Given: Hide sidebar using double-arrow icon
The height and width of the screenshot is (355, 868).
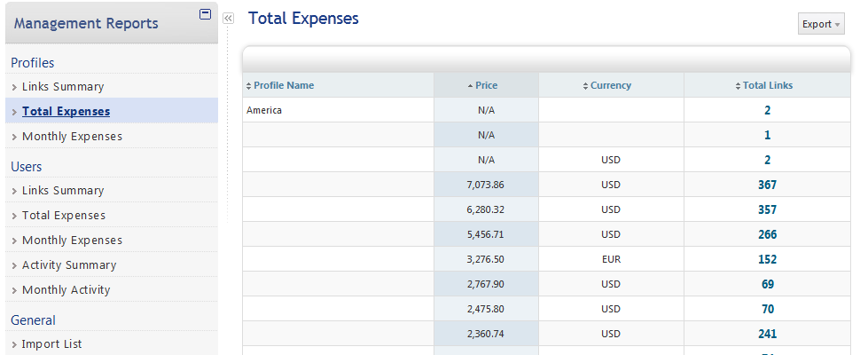Looking at the screenshot, I should pos(228,18).
